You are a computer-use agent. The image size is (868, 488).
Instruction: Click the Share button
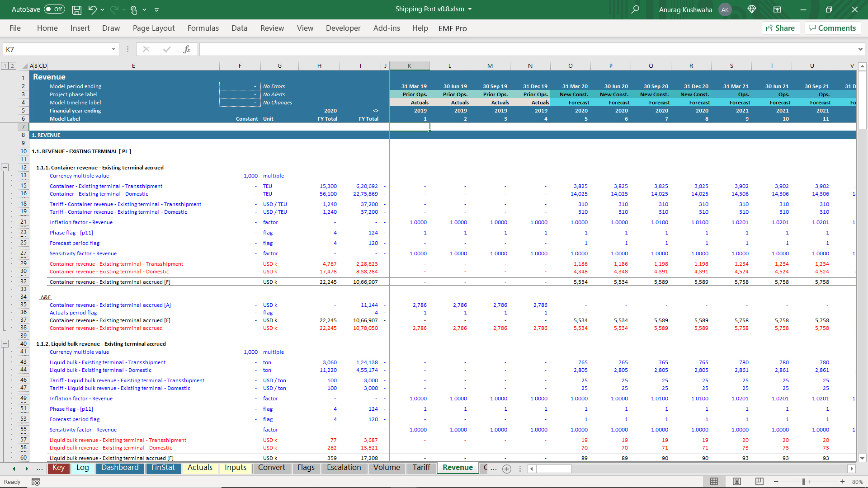781,28
